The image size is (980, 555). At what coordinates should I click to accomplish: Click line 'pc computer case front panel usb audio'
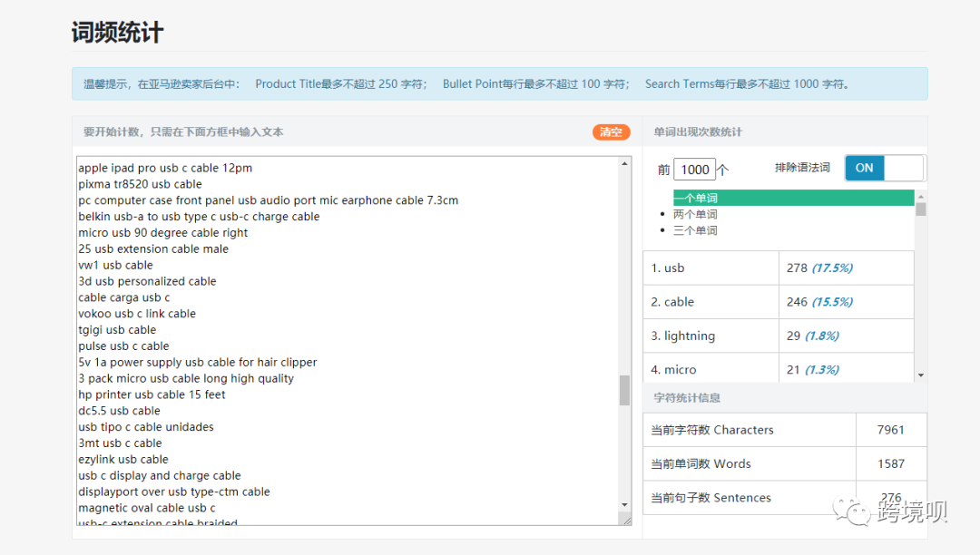tap(268, 200)
